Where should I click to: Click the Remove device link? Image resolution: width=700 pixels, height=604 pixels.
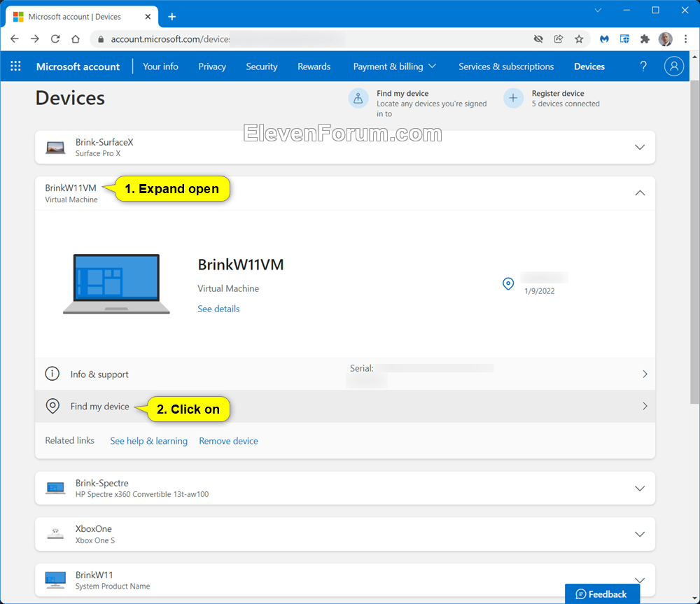tap(229, 441)
